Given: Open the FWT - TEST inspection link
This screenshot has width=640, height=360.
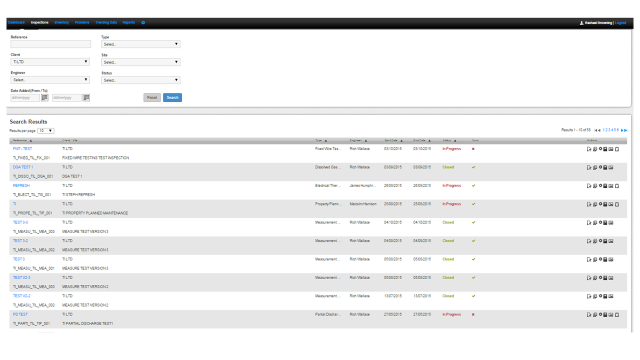Looking at the screenshot, I should pyautogui.click(x=22, y=149).
